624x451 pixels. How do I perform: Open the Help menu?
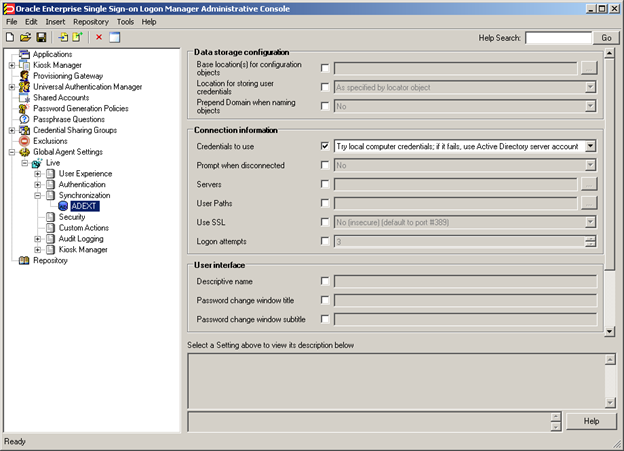149,22
